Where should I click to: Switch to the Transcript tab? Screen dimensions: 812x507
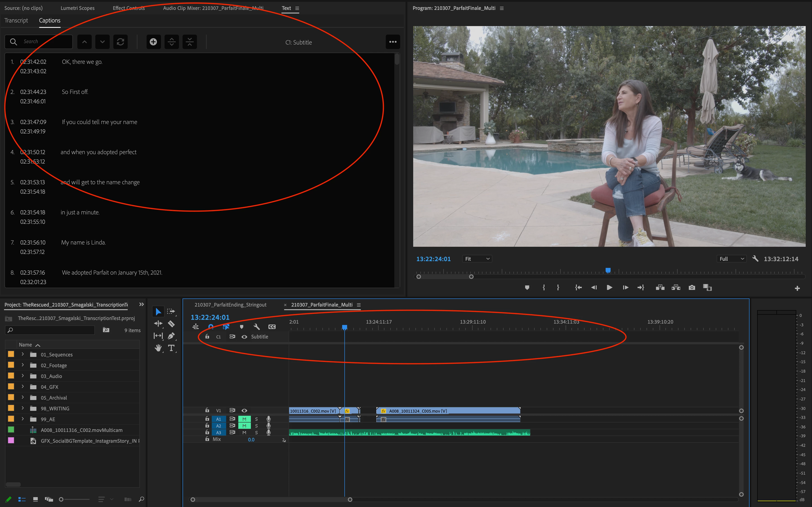16,20
